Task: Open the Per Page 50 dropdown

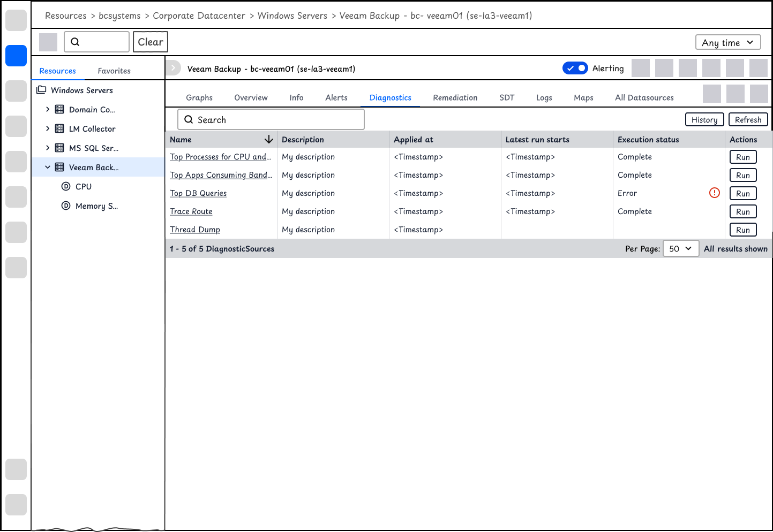Action: 681,248
